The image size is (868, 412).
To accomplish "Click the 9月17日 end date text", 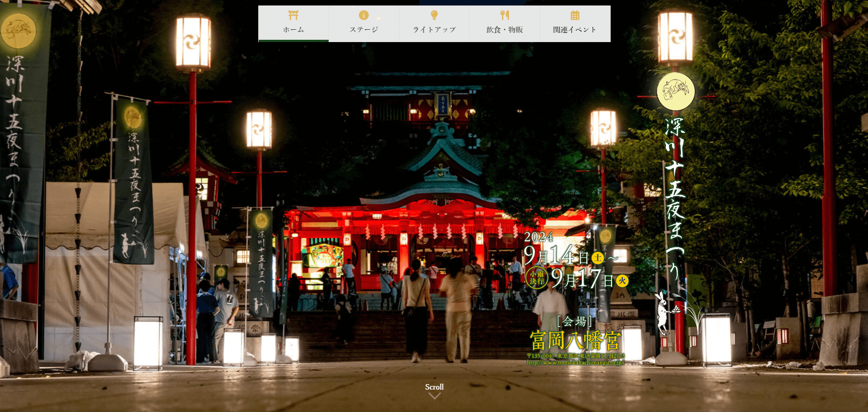I will pos(582,278).
